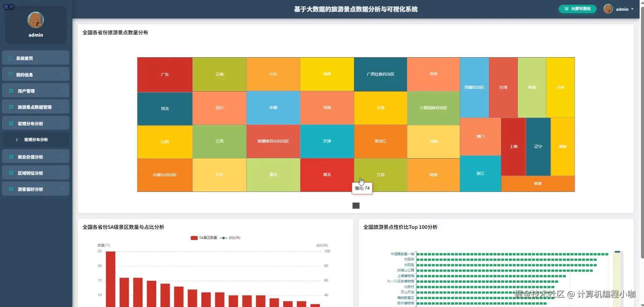
Task: Open the 我的信息 menu
Action: point(36,74)
